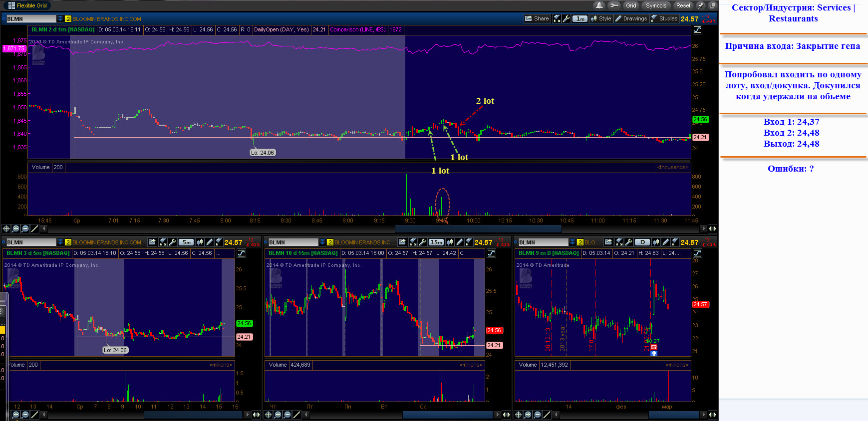
Task: Click the main chart horizontal scrollbar thumb
Action: 478,228
